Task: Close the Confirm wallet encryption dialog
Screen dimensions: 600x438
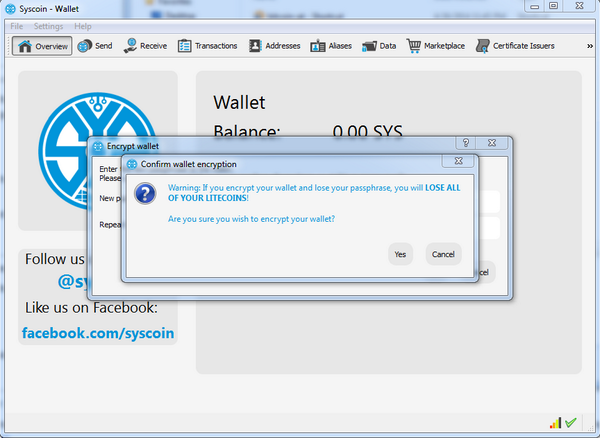Action: [x=458, y=161]
